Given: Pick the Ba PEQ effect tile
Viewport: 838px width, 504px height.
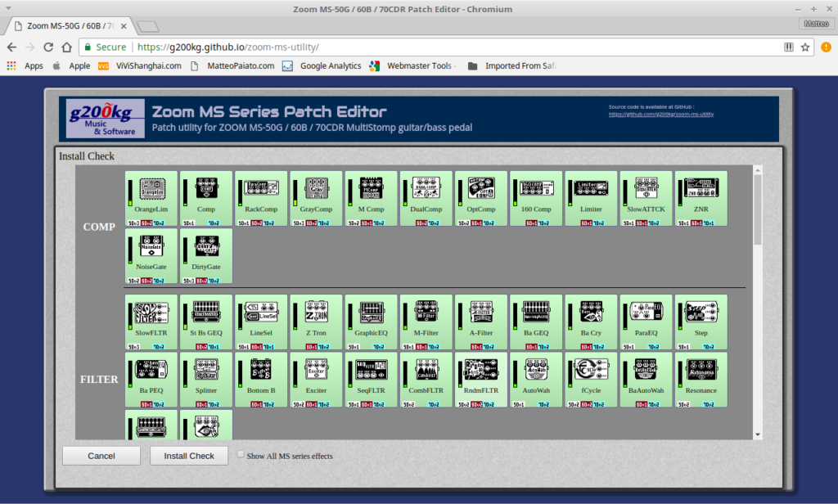Looking at the screenshot, I should (151, 380).
